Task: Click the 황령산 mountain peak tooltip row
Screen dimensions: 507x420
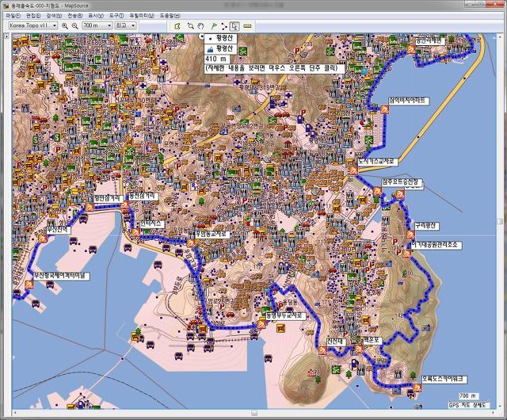Action: point(220,49)
